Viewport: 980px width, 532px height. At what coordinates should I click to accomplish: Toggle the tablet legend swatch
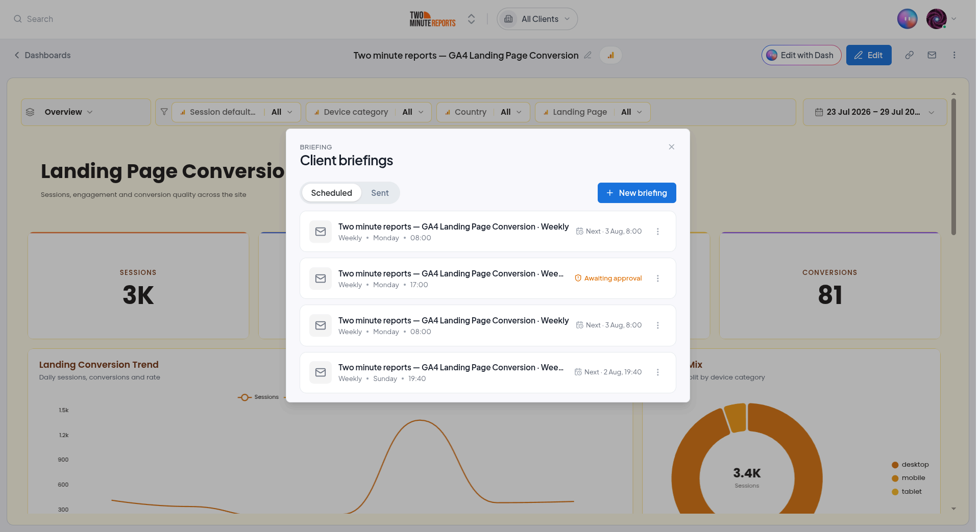point(895,492)
